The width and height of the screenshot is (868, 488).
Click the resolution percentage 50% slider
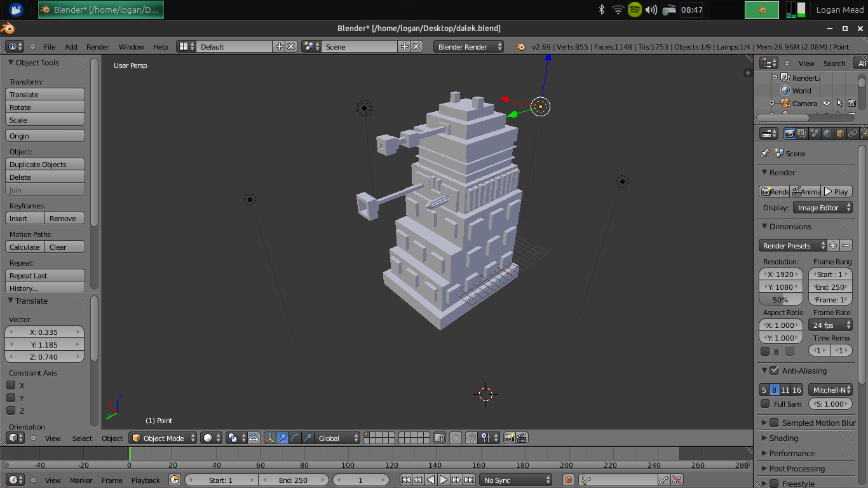(x=780, y=300)
